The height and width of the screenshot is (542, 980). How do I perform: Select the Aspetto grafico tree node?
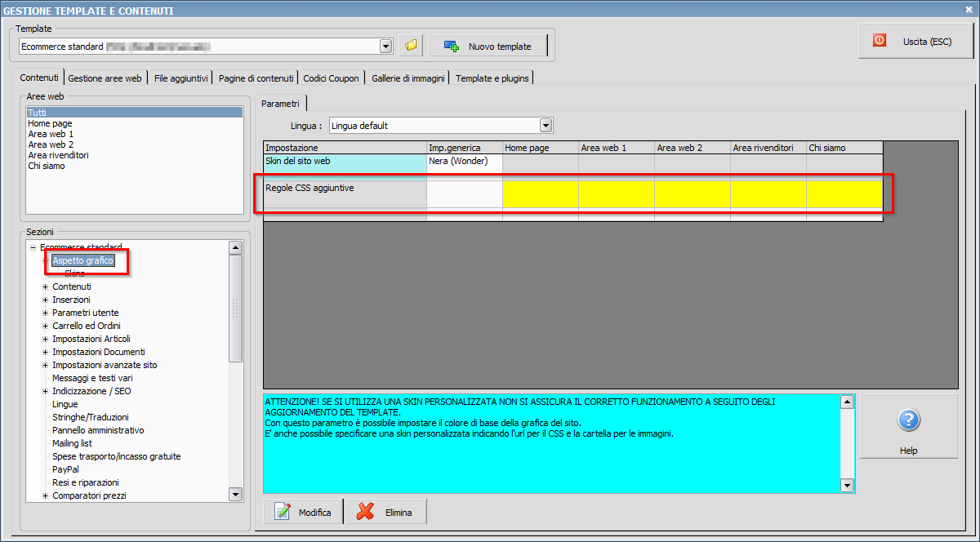pos(83,260)
